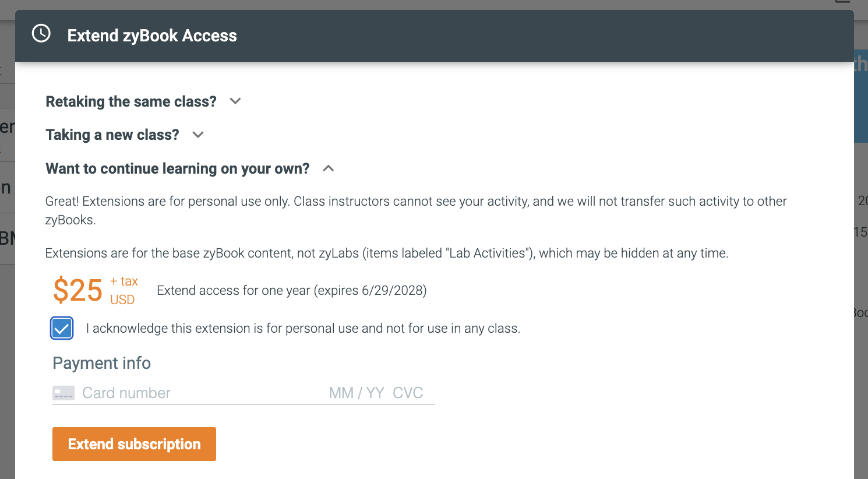Expand the Taking a new class chevron
This screenshot has height=479, width=868.
pos(198,135)
